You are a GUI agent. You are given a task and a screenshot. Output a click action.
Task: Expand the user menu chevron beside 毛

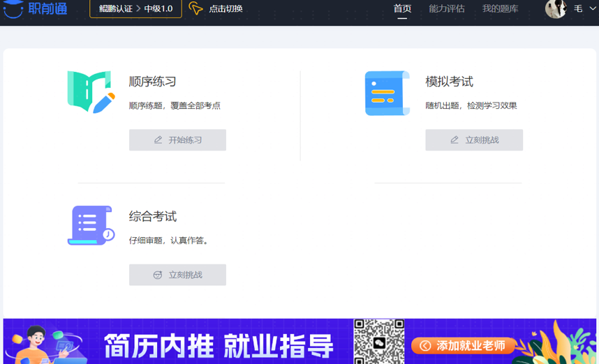[593, 9]
